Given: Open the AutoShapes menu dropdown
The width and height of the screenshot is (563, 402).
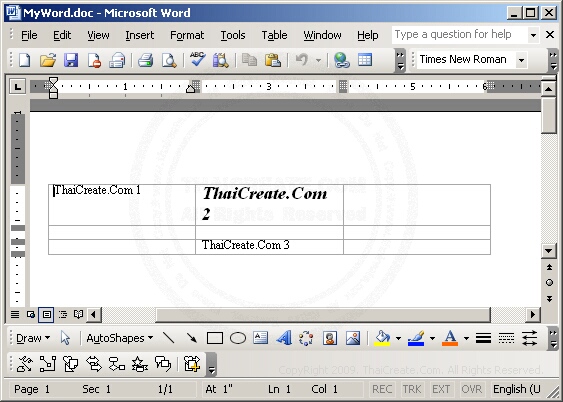Looking at the screenshot, I should (120, 338).
